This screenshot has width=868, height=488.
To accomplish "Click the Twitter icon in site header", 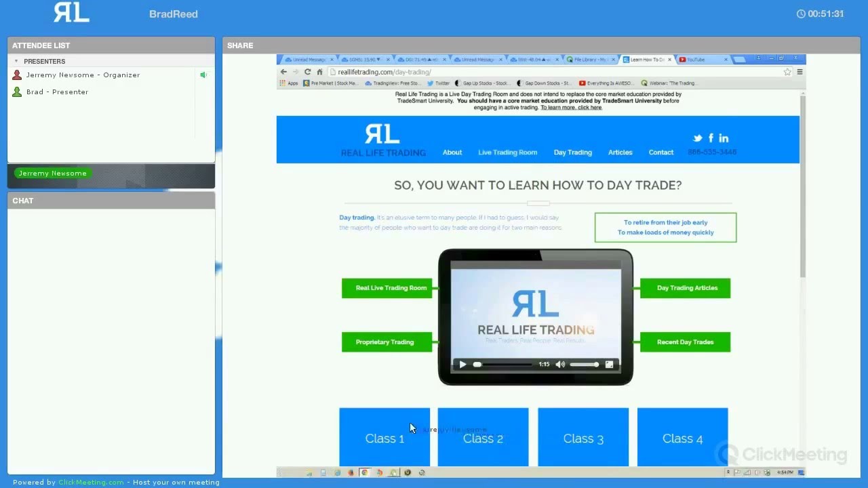I will [x=697, y=138].
